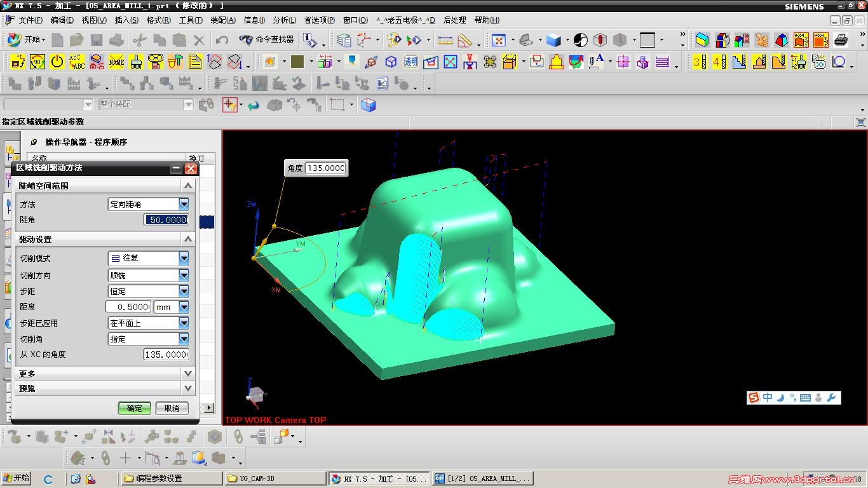Confirm the dialog with 确定
The height and width of the screenshot is (488, 868).
click(135, 408)
